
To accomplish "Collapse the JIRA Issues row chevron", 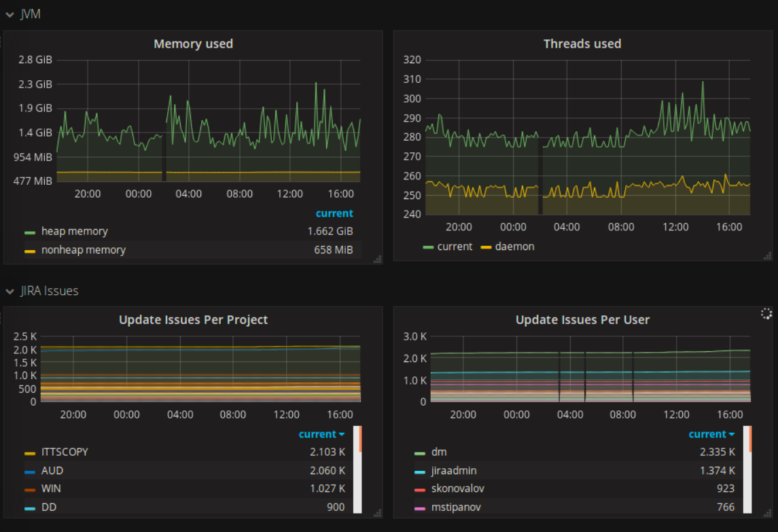I will (10, 291).
